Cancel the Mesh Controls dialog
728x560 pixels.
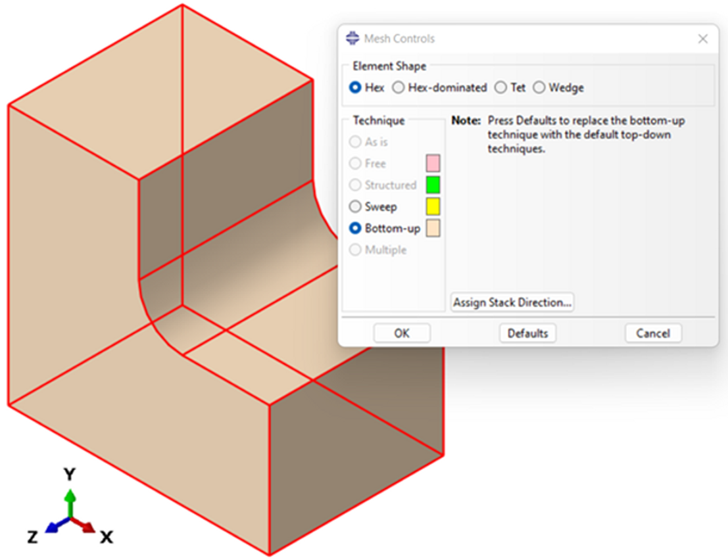coord(652,333)
